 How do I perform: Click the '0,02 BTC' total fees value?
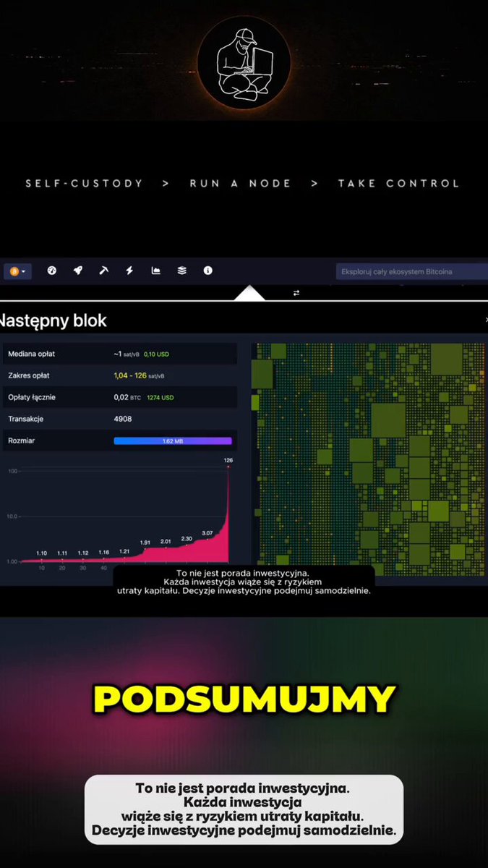[x=128, y=397]
